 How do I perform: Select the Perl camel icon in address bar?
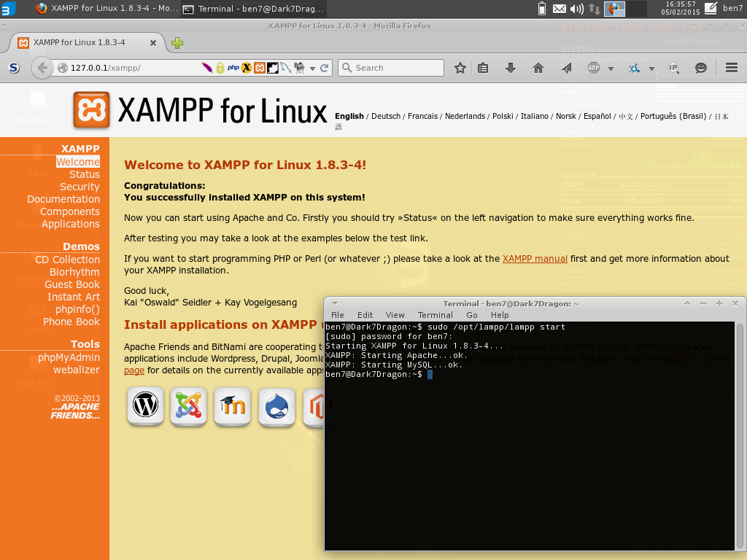[300, 67]
